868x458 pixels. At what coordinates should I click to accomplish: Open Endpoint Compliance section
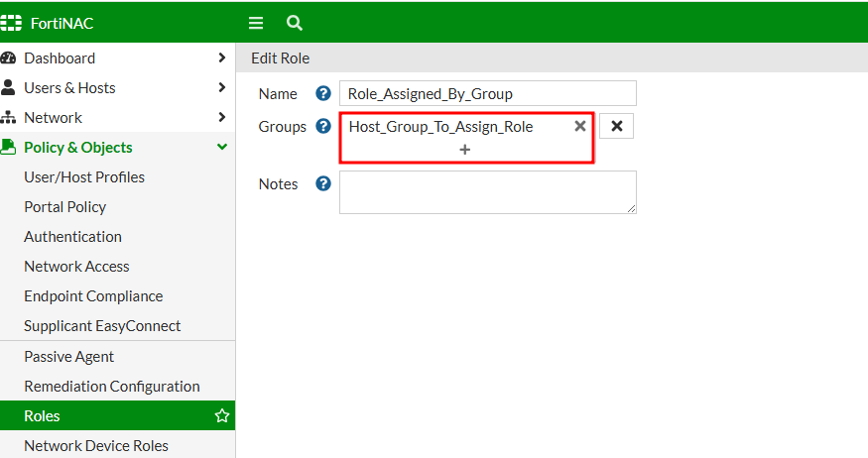93,295
